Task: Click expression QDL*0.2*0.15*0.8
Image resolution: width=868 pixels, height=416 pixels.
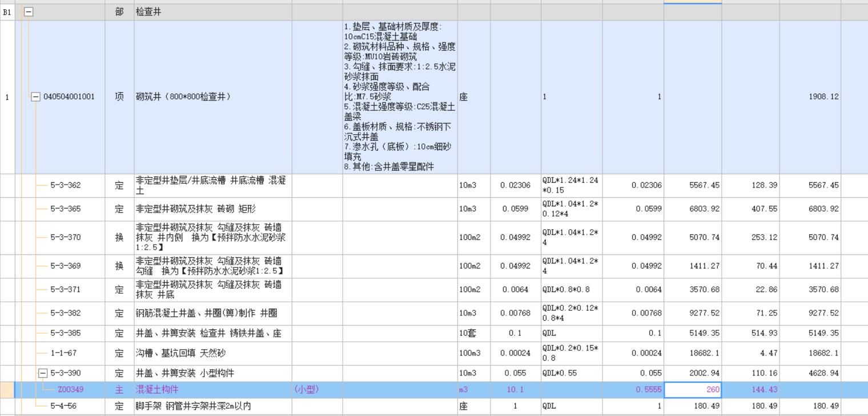Action: point(570,353)
